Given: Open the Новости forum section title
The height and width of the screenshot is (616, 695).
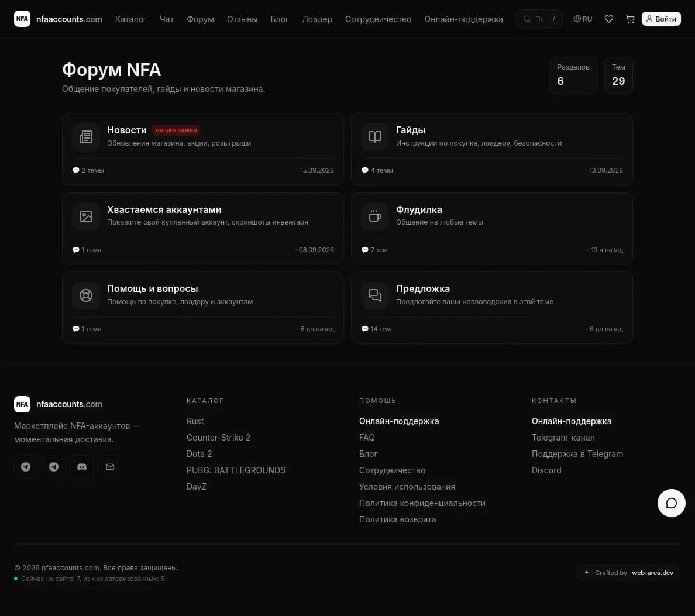Looking at the screenshot, I should click(127, 130).
